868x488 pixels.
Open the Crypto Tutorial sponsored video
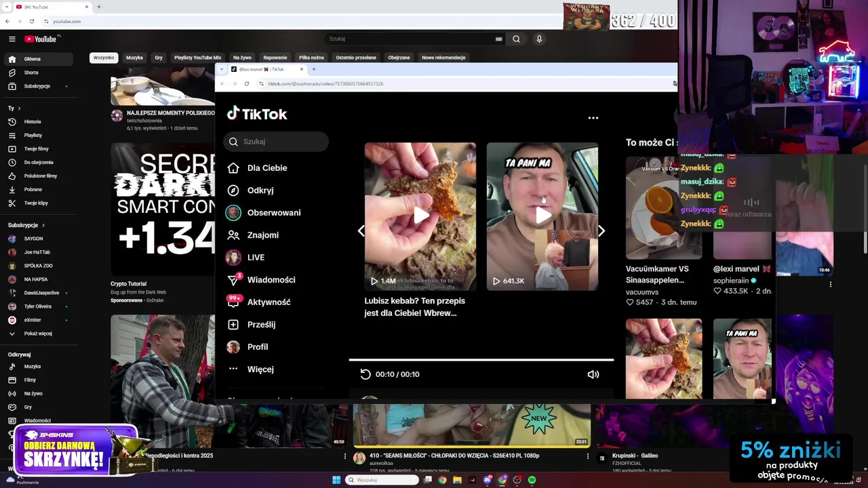(x=163, y=209)
